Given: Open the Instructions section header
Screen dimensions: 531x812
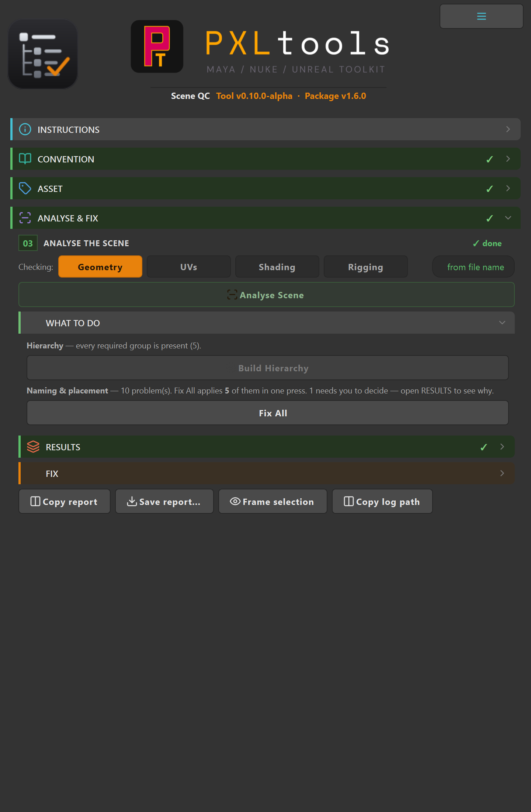Looking at the screenshot, I should [x=265, y=129].
